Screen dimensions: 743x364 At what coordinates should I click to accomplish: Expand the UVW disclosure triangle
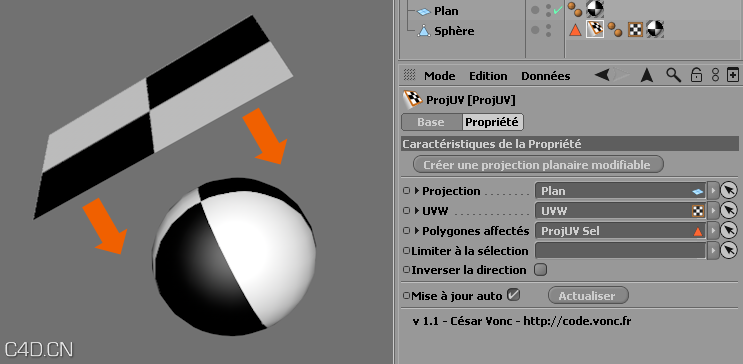click(x=417, y=210)
